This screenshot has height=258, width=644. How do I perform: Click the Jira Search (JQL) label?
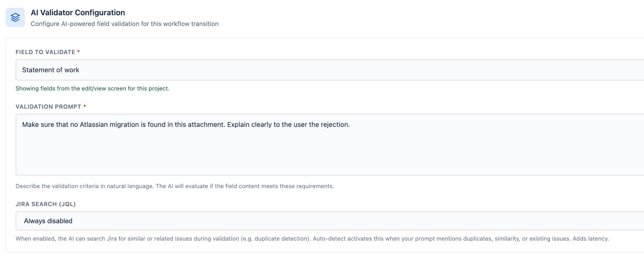coord(46,204)
